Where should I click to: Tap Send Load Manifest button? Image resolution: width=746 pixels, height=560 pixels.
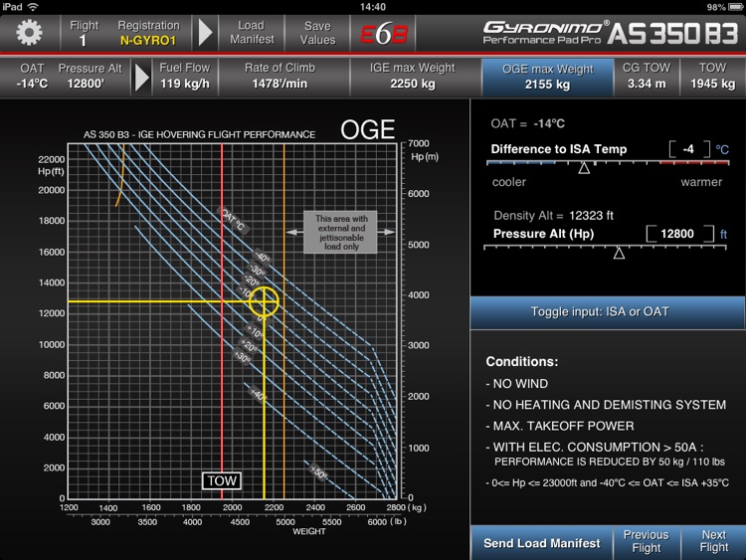(x=542, y=543)
